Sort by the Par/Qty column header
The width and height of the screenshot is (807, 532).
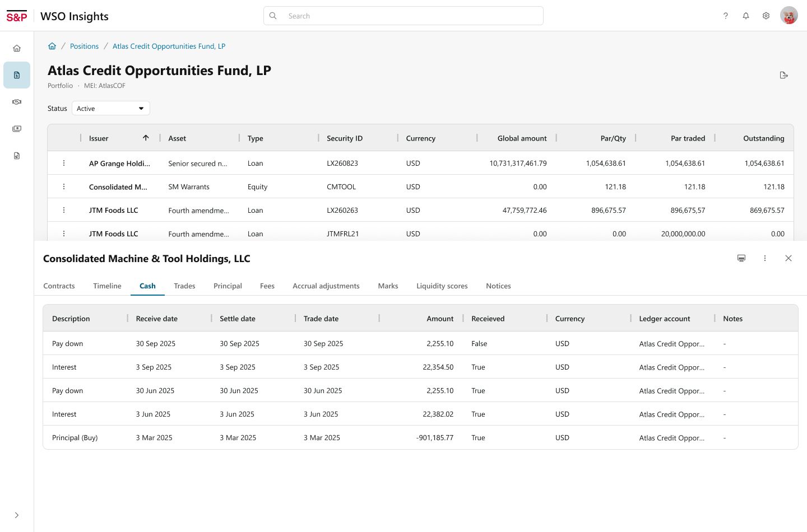613,138
